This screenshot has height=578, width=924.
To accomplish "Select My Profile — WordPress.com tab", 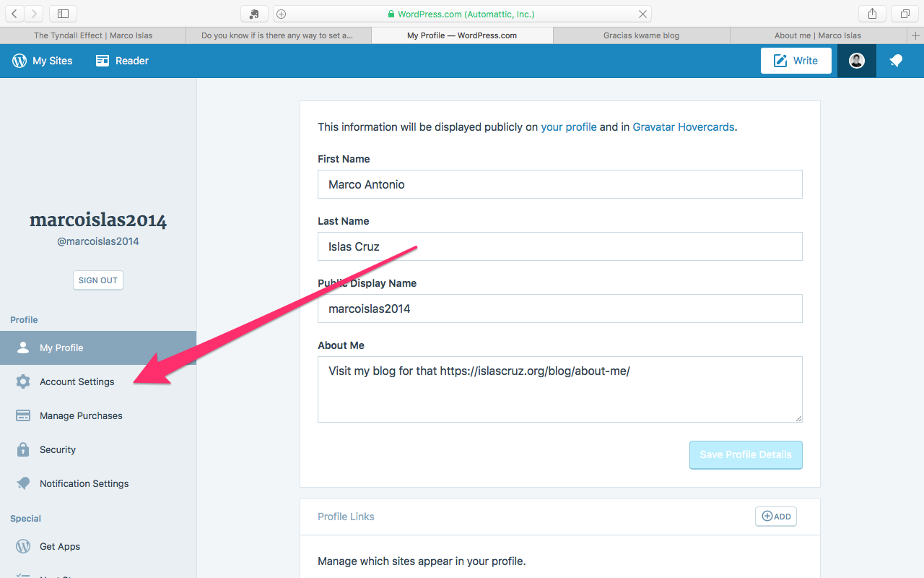I will coord(462,35).
